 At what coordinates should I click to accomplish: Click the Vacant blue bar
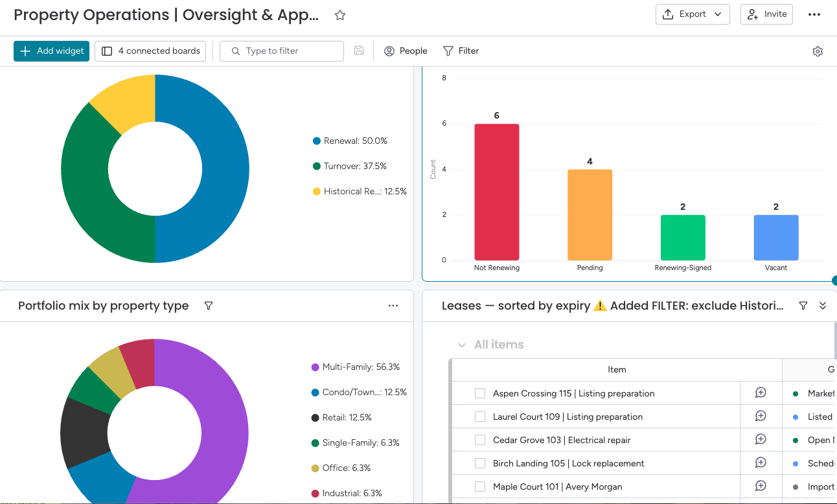(776, 238)
